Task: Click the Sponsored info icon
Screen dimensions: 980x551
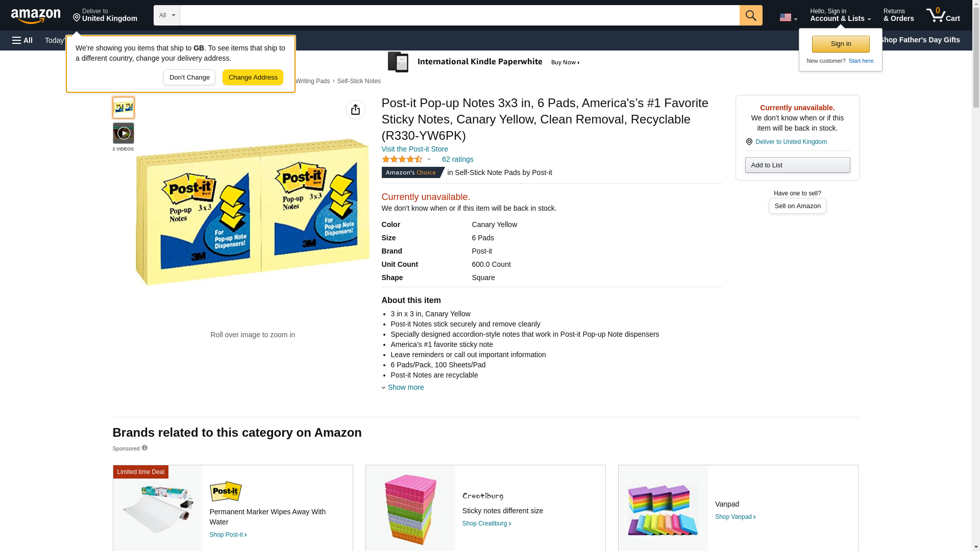Action: coord(144,448)
